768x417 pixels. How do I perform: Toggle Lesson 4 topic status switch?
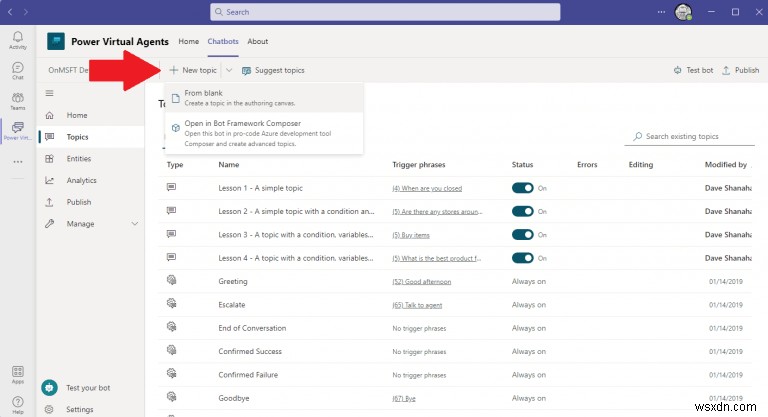click(523, 258)
